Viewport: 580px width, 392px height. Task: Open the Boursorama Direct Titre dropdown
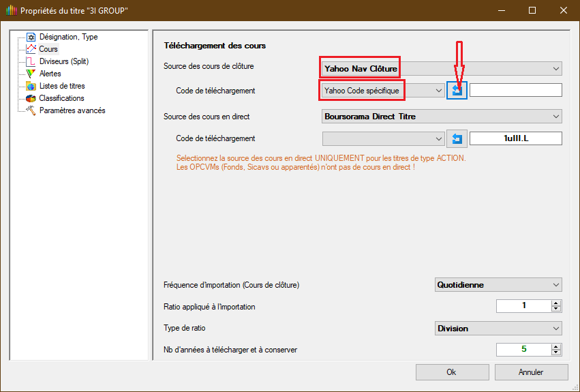pyautogui.click(x=556, y=117)
